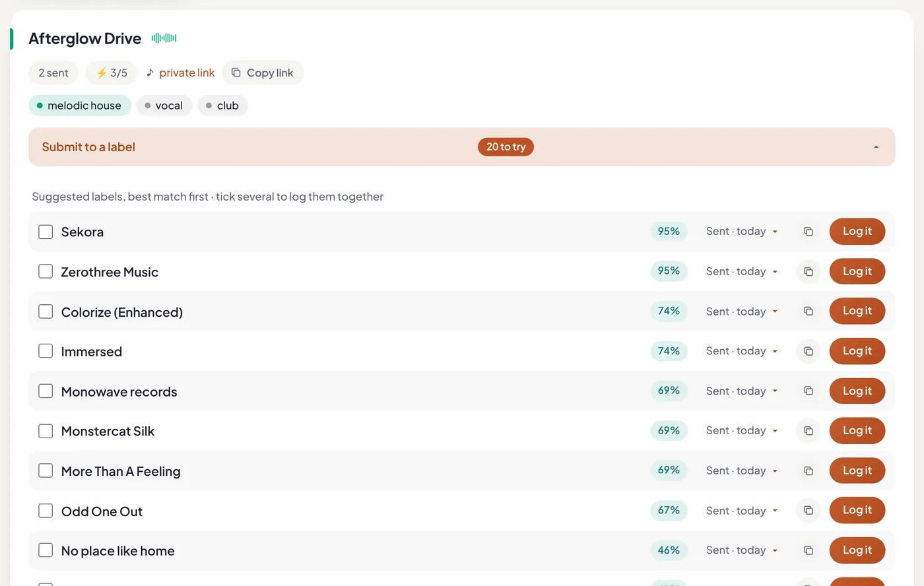The width and height of the screenshot is (924, 586).
Task: Copy icon in More Than A Feeling row
Action: click(808, 471)
